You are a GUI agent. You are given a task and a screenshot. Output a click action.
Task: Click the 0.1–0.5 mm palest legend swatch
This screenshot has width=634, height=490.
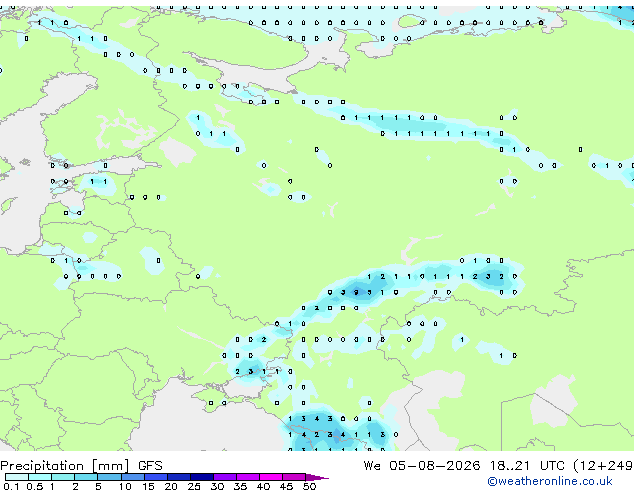pos(17,477)
